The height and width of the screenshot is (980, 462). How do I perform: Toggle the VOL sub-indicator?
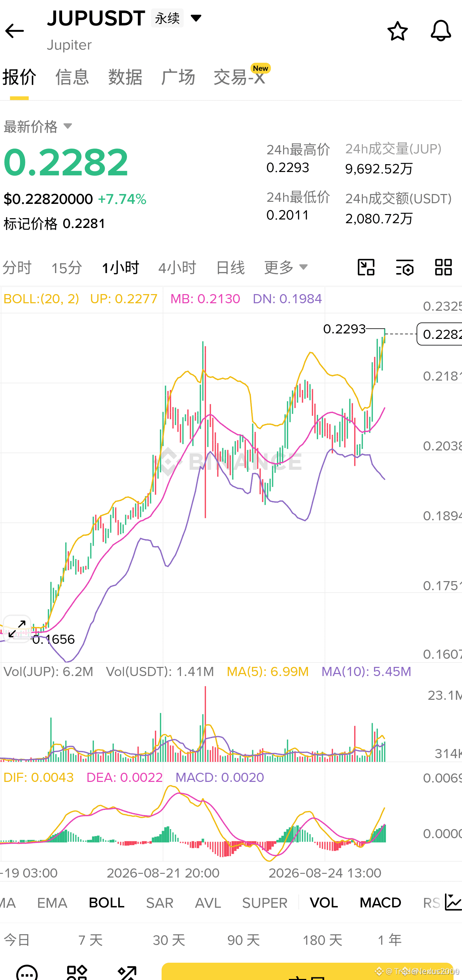point(324,903)
